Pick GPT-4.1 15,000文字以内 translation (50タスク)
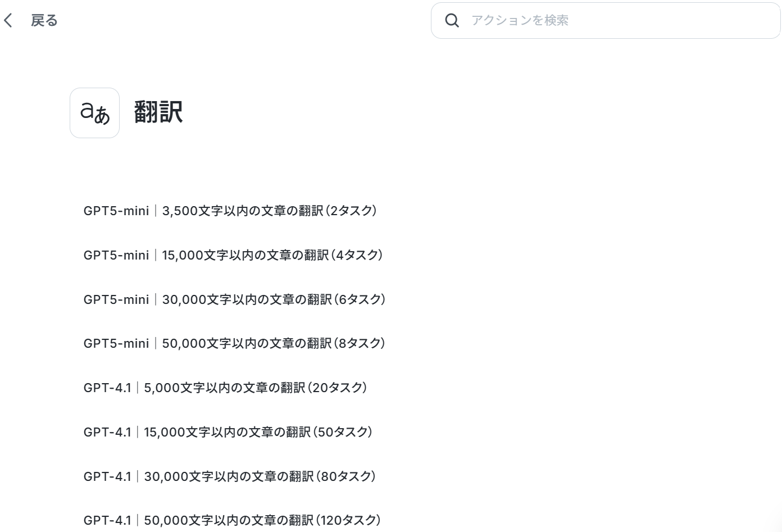 click(x=228, y=432)
